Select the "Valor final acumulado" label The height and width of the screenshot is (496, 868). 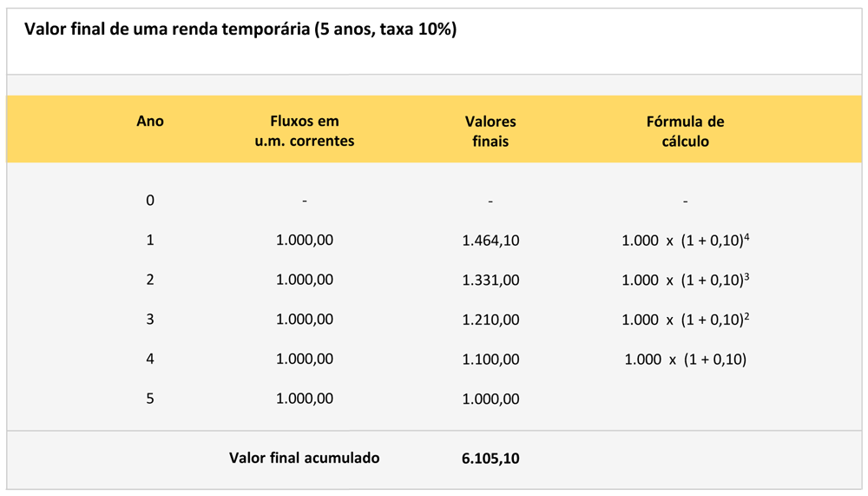(304, 458)
